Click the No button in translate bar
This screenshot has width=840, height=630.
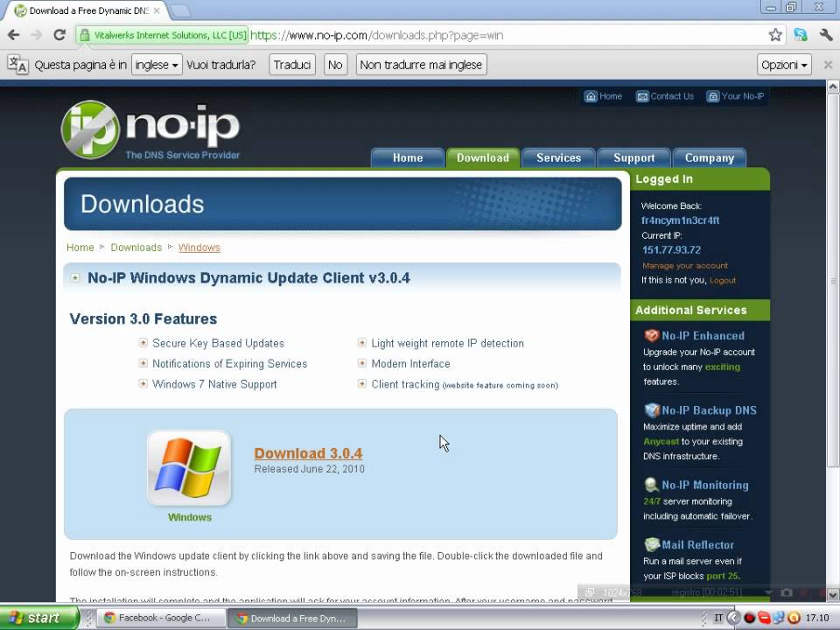click(x=335, y=65)
